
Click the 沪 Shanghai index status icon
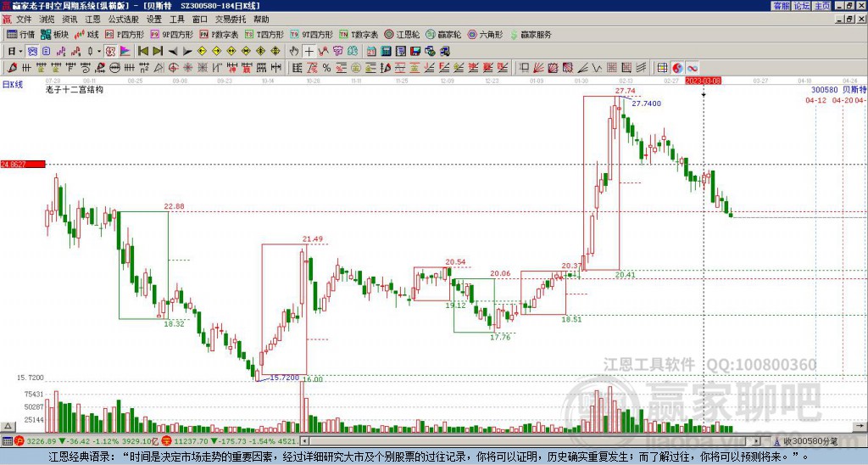pos(19,441)
